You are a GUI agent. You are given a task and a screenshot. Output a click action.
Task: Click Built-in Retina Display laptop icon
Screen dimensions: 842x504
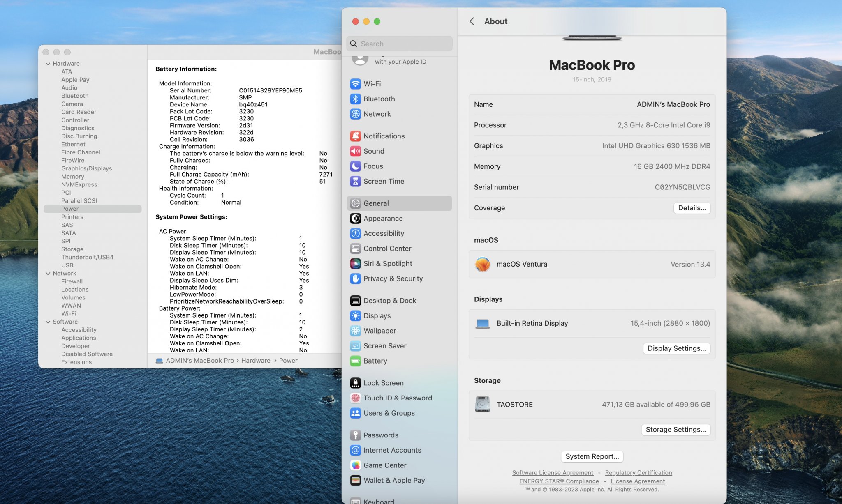point(482,324)
